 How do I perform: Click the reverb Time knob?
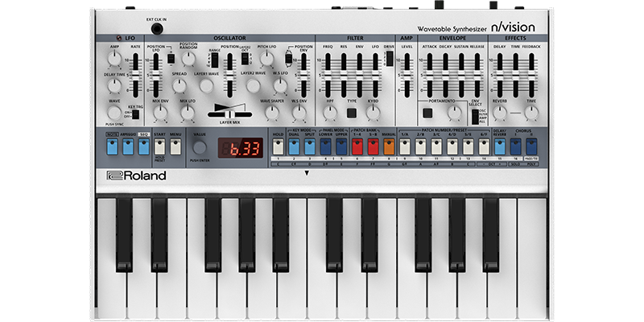(x=531, y=113)
